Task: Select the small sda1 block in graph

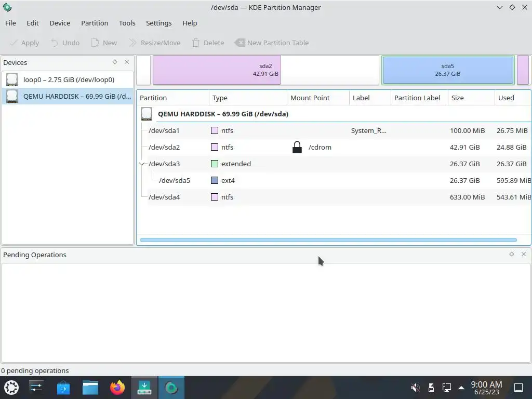Action: pyautogui.click(x=143, y=70)
